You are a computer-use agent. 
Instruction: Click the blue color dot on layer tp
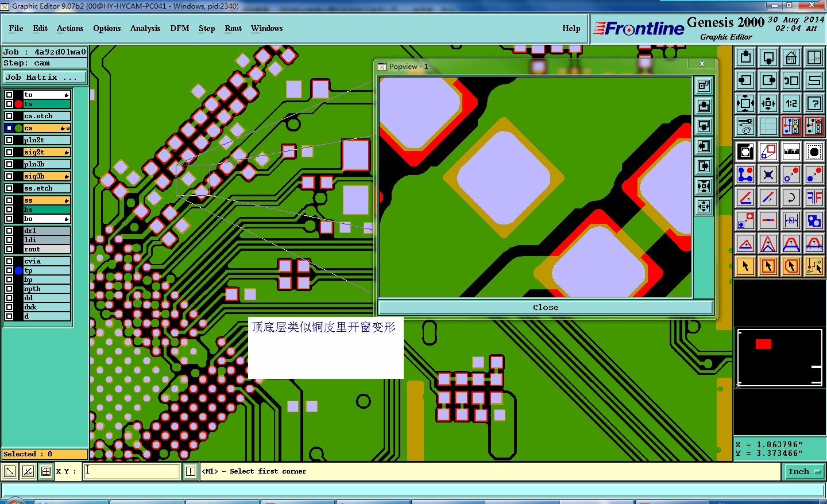click(x=19, y=270)
